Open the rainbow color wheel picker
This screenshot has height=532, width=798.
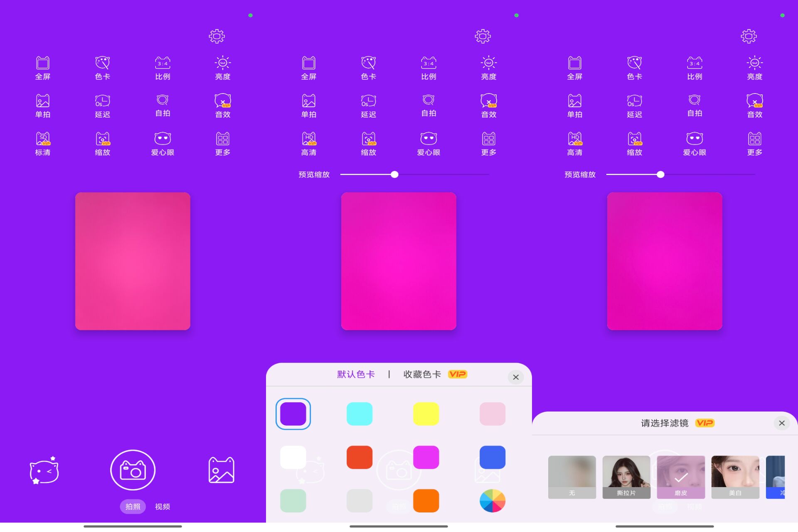coord(492,500)
